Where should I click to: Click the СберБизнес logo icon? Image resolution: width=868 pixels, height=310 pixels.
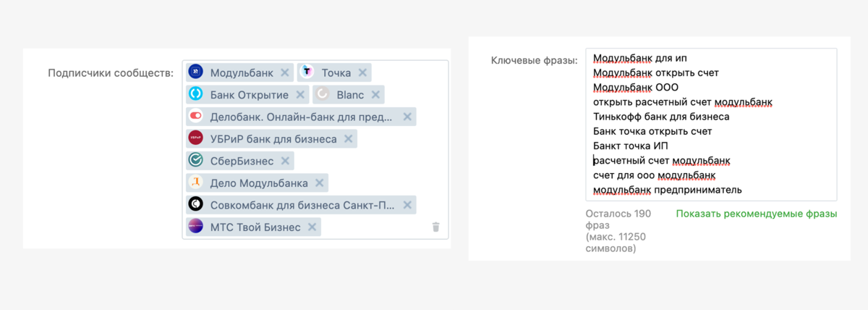pyautogui.click(x=195, y=161)
